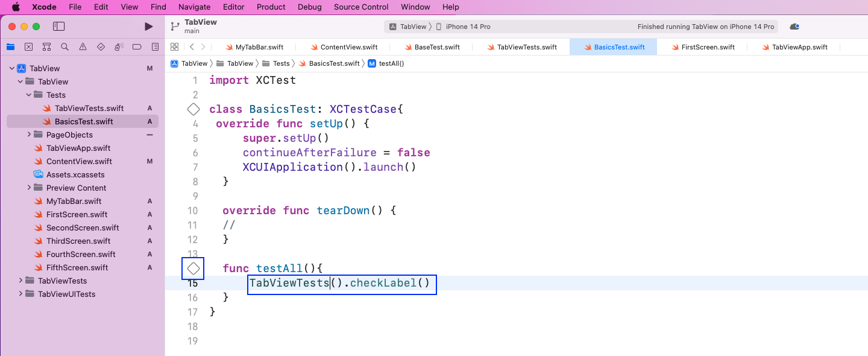Expand the TabViewUITests group
Viewport: 868px width, 356px height.
(20, 294)
